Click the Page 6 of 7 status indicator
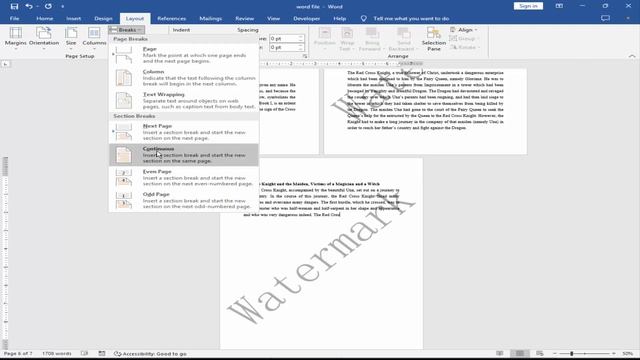The image size is (640, 360). pyautogui.click(x=18, y=353)
